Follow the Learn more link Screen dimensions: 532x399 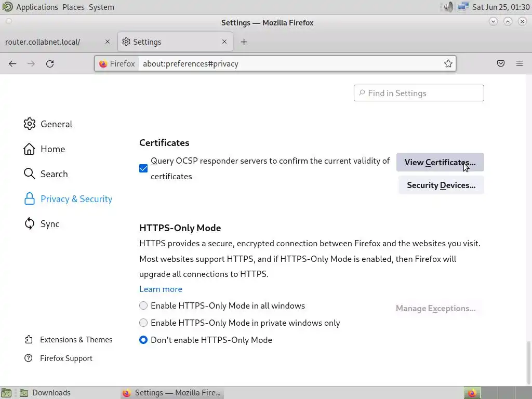click(x=161, y=289)
